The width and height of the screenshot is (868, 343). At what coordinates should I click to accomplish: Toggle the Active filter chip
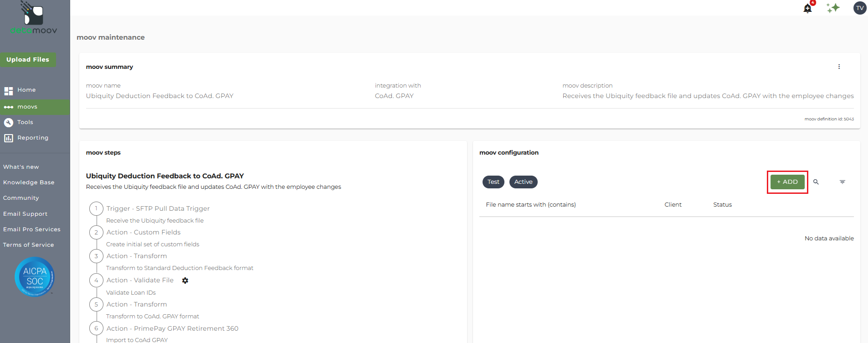pos(524,182)
